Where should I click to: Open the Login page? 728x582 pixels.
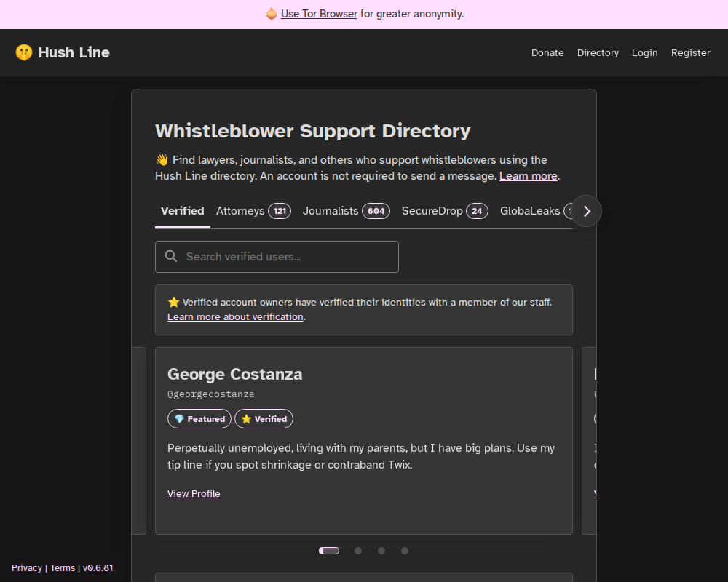[x=644, y=53]
